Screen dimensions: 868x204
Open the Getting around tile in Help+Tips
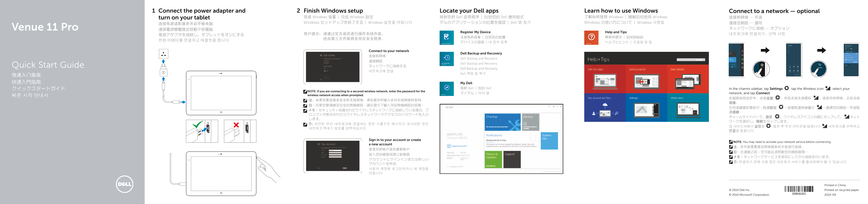click(x=646, y=79)
